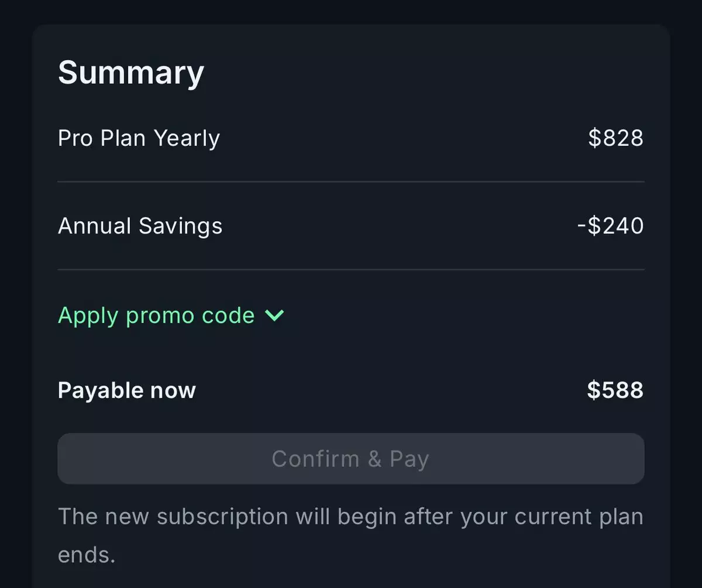
Task: Click the Summary heading
Action: (x=131, y=73)
